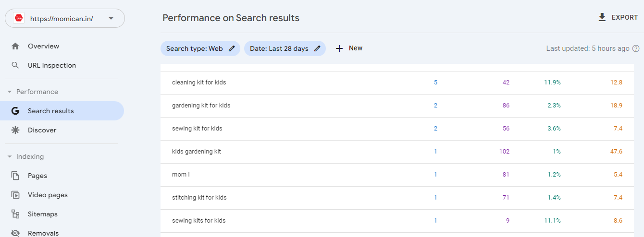644x237 pixels.
Task: Edit the Search type filter pencil icon
Action: pos(232,48)
